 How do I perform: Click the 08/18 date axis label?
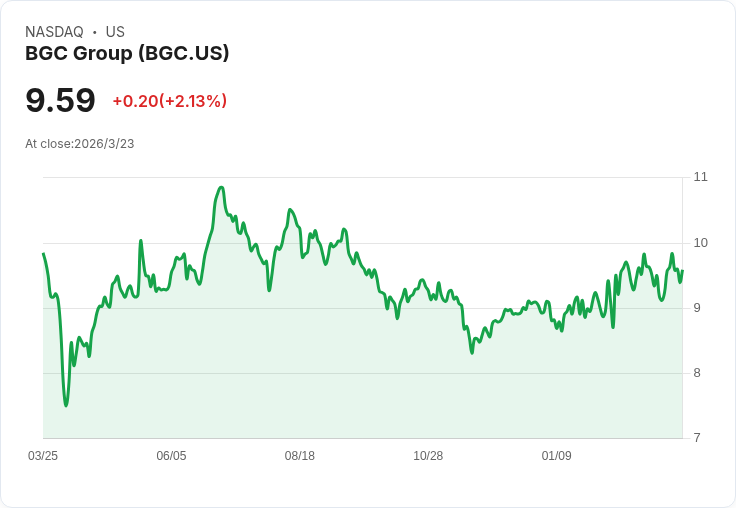pos(299,455)
